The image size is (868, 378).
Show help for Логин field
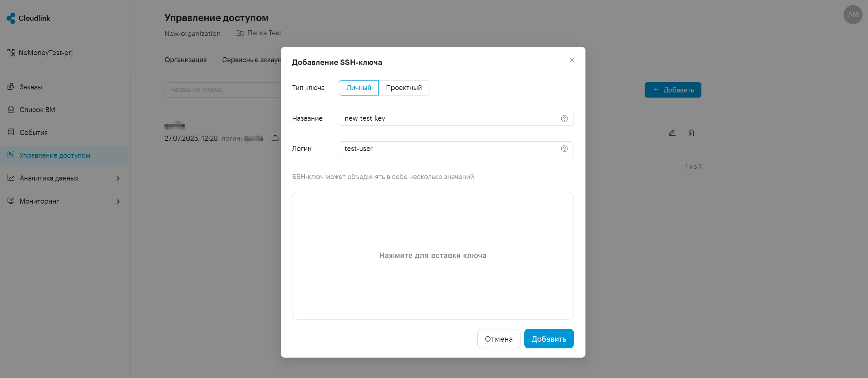tap(564, 149)
